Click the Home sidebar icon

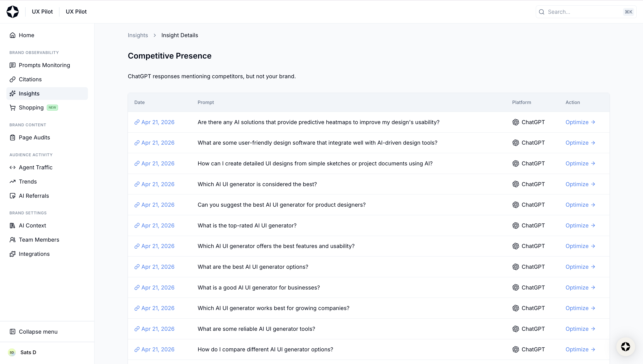coord(12,35)
